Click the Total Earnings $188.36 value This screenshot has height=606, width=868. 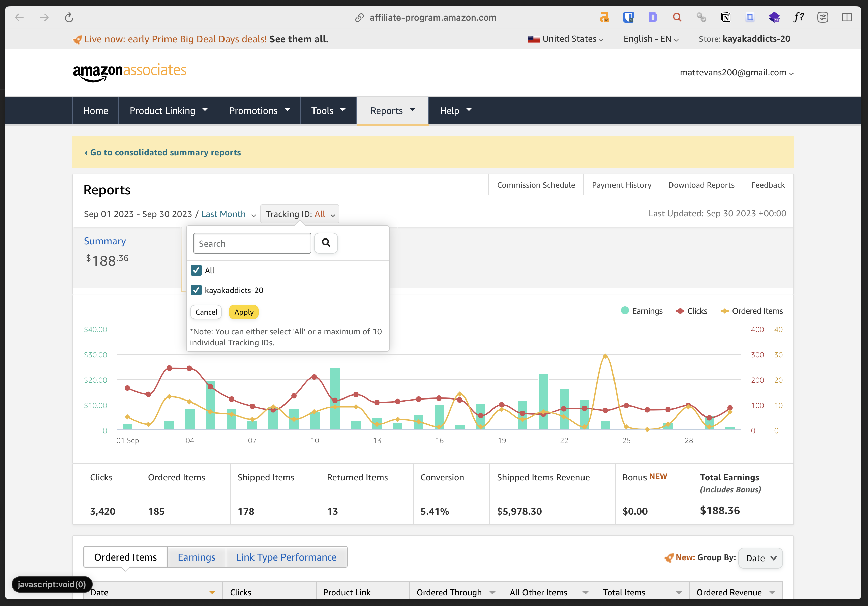tap(720, 511)
